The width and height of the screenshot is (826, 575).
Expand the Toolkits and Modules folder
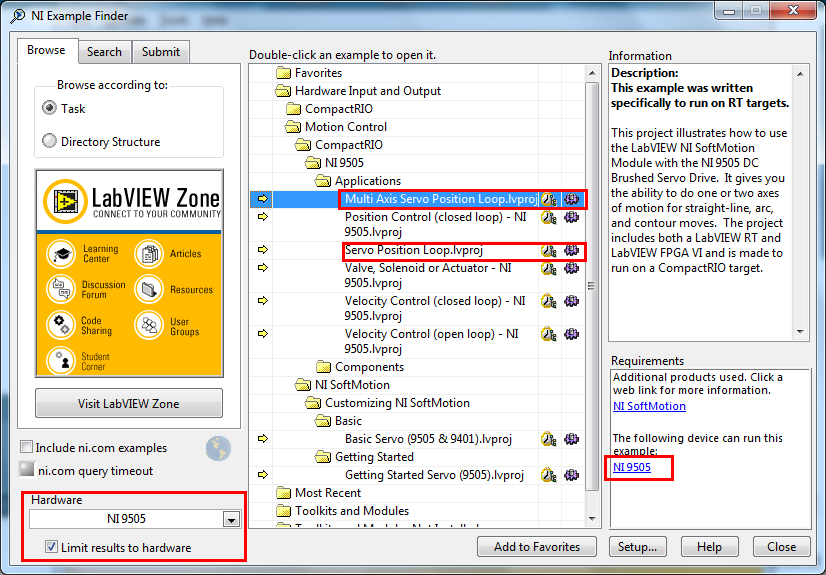(x=283, y=511)
